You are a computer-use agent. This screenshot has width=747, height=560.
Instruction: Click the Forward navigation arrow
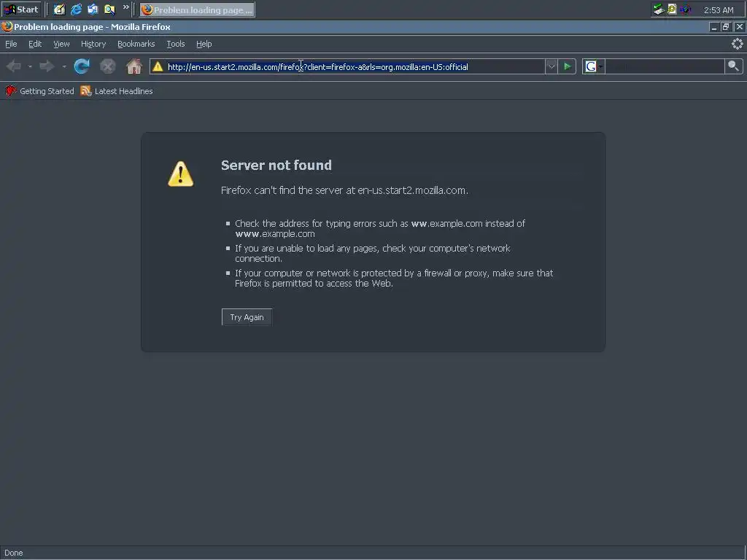coord(47,66)
